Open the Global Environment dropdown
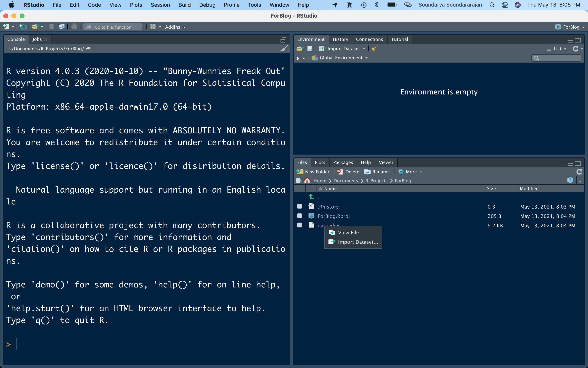The image size is (588, 368). pyautogui.click(x=340, y=58)
